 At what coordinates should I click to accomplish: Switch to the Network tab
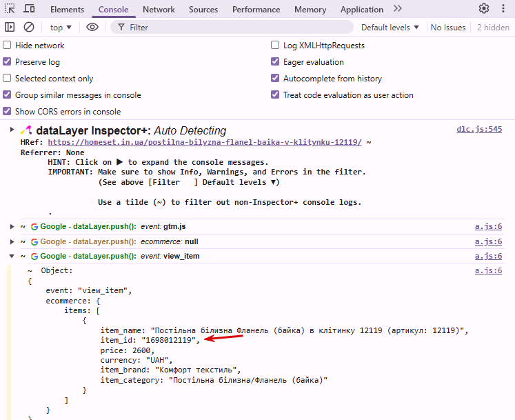pyautogui.click(x=159, y=10)
